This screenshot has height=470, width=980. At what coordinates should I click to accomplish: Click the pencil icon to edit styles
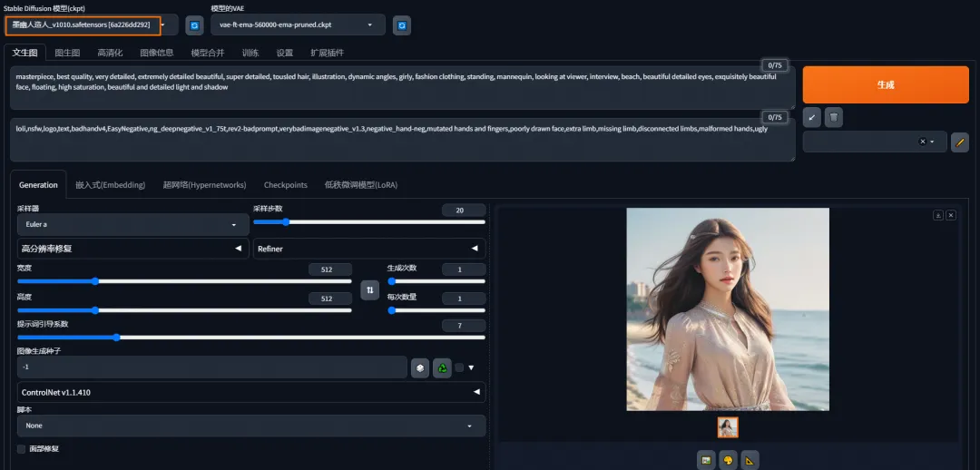(x=960, y=142)
